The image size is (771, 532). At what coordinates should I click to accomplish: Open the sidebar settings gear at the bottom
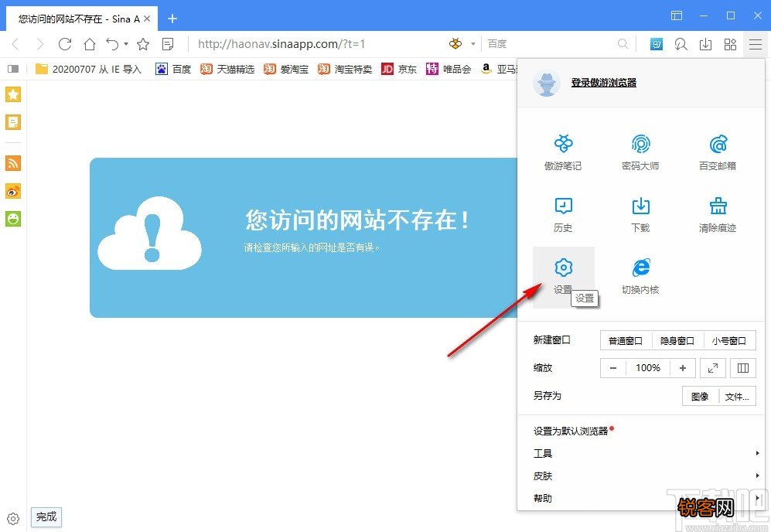[13, 519]
